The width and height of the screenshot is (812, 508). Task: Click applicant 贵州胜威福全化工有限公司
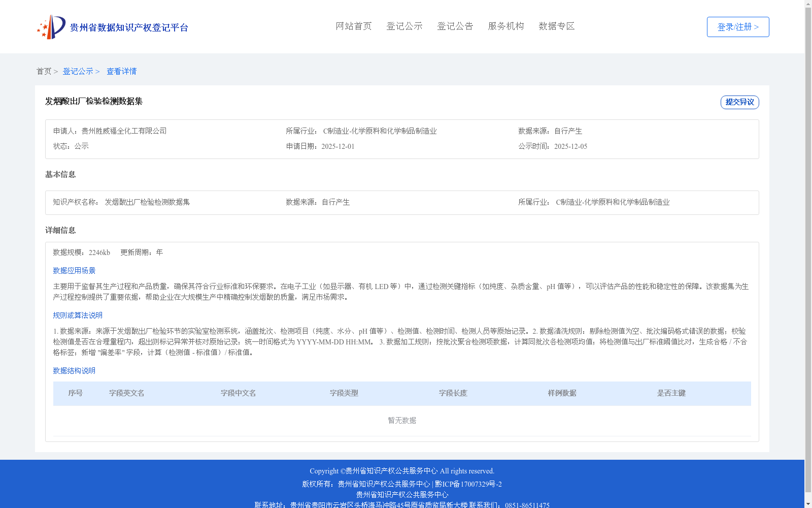point(124,131)
